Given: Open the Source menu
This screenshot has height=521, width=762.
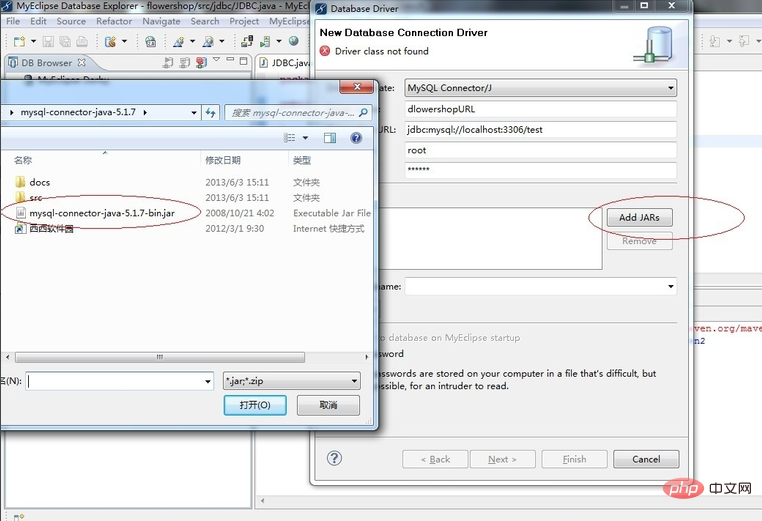Looking at the screenshot, I should click(x=71, y=21).
